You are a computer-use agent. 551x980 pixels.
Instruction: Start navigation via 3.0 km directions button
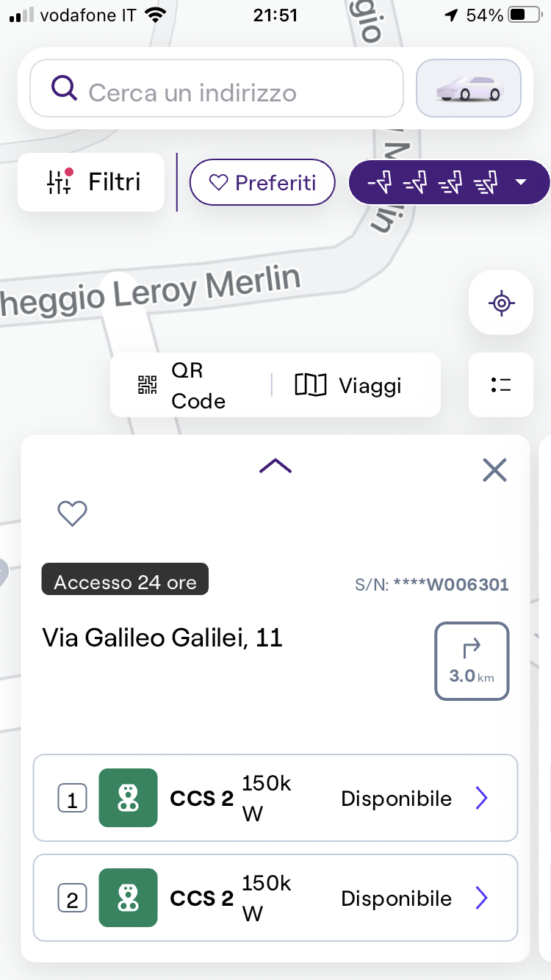click(x=472, y=661)
